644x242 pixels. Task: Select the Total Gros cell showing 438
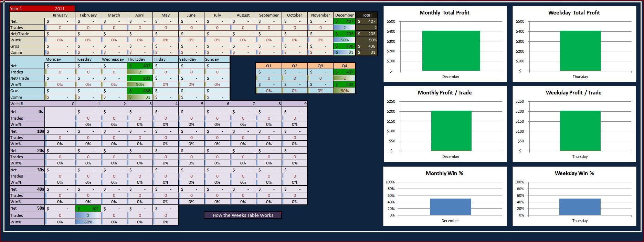pyautogui.click(x=367, y=46)
